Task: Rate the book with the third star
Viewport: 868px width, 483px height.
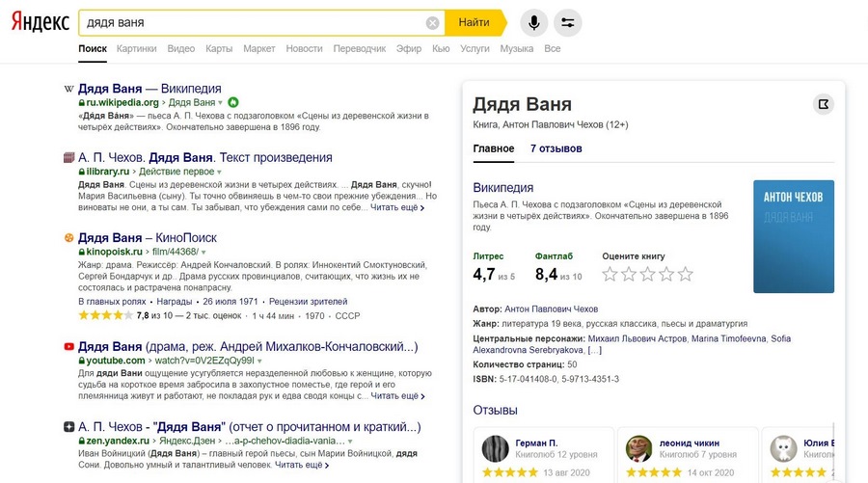Action: [x=647, y=274]
